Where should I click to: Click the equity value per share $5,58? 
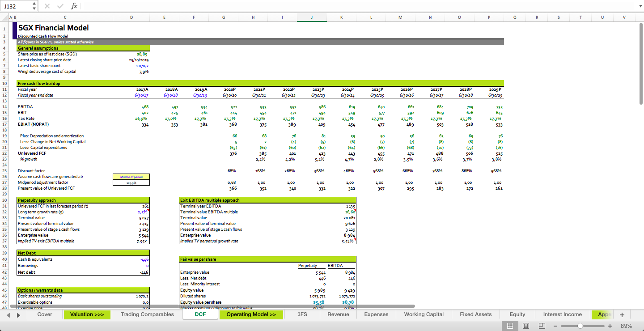click(x=319, y=302)
